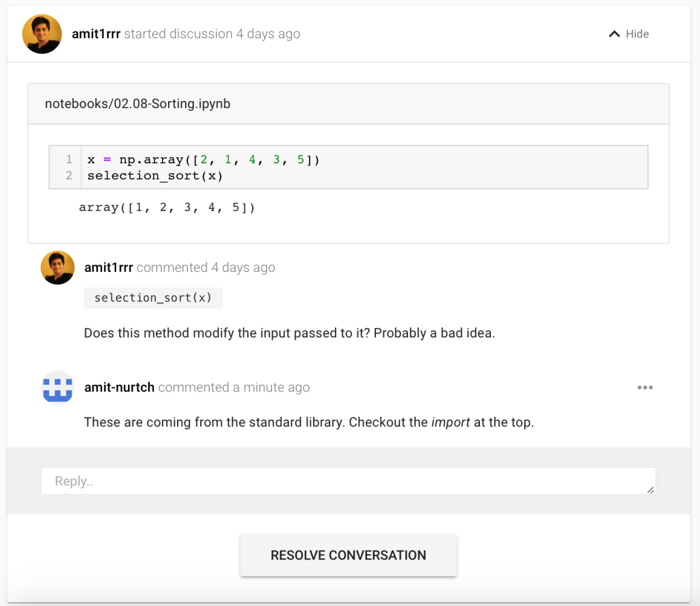The height and width of the screenshot is (606, 700).
Task: Click the 'standard library' reply comment text
Action: click(309, 422)
